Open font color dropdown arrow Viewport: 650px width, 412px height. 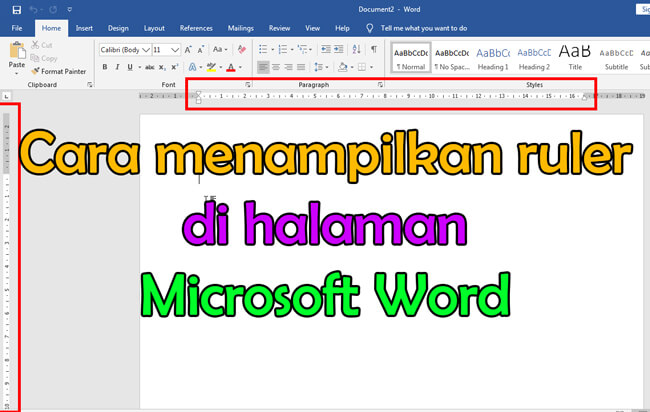240,67
